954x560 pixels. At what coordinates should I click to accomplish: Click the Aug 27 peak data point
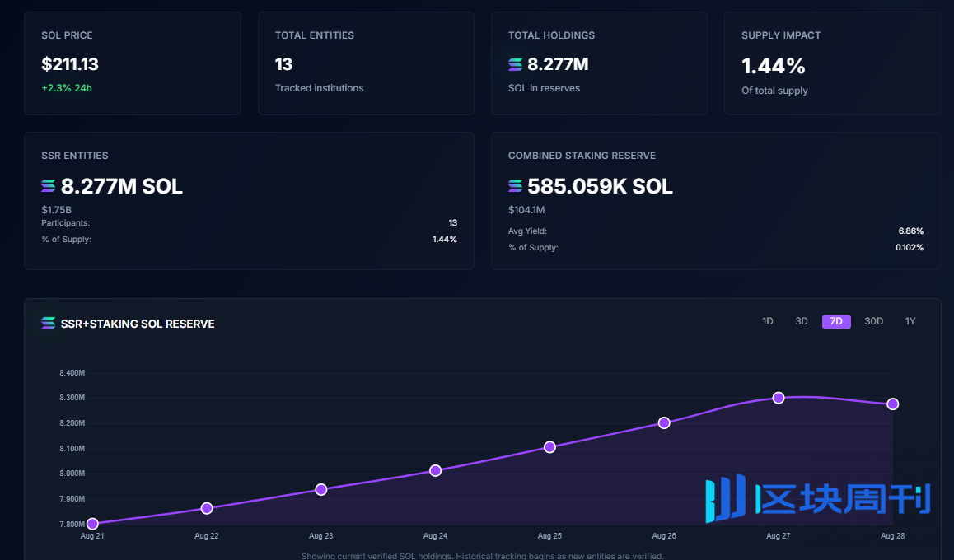pos(779,398)
